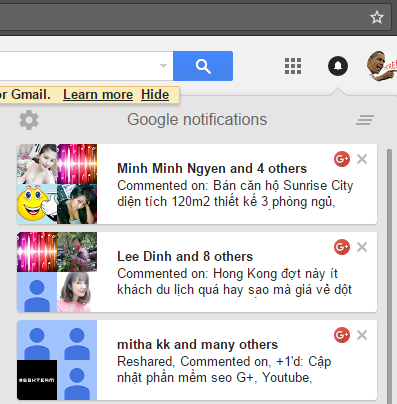Open the mitha kk avatar collage

click(57, 360)
